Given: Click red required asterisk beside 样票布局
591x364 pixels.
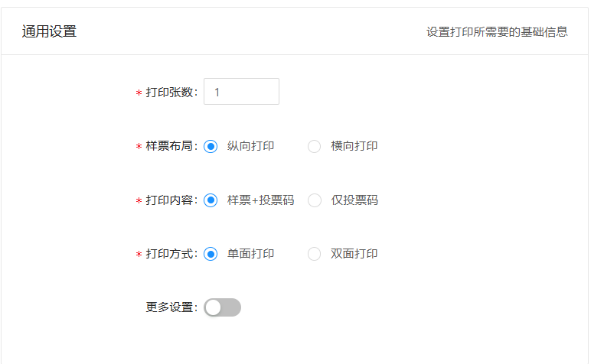Looking at the screenshot, I should coord(139,147).
